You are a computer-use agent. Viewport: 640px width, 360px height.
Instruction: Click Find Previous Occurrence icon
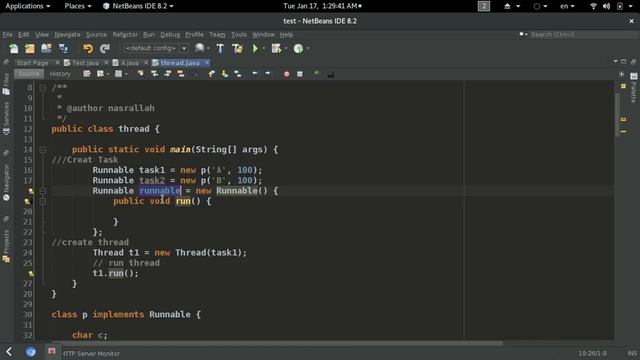[154, 74]
